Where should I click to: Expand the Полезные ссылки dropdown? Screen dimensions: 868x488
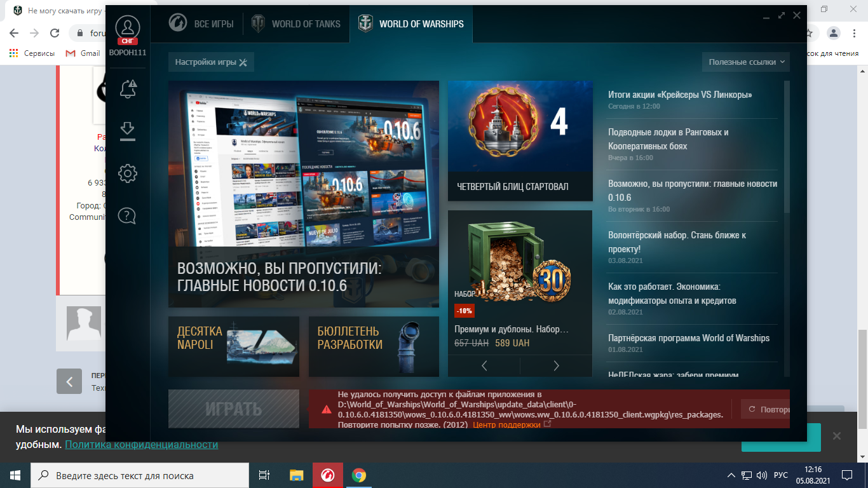(x=746, y=62)
